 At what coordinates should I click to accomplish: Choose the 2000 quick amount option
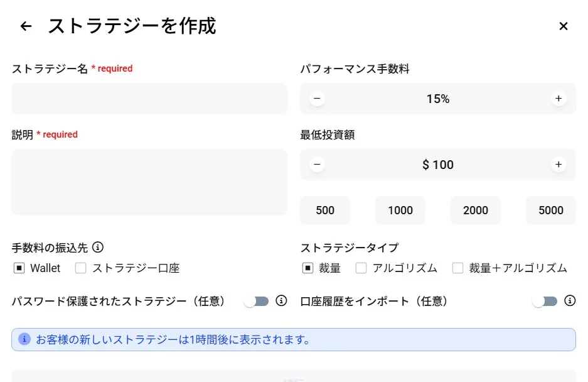(475, 210)
